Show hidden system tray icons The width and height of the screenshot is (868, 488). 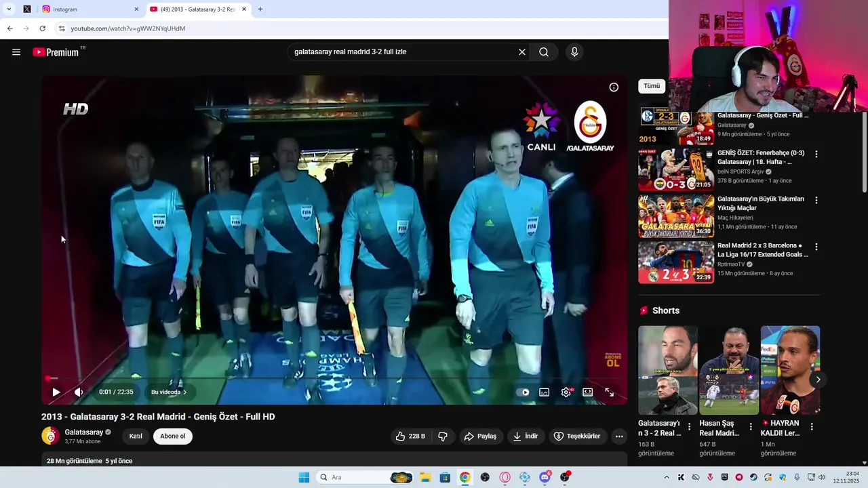[667, 477]
